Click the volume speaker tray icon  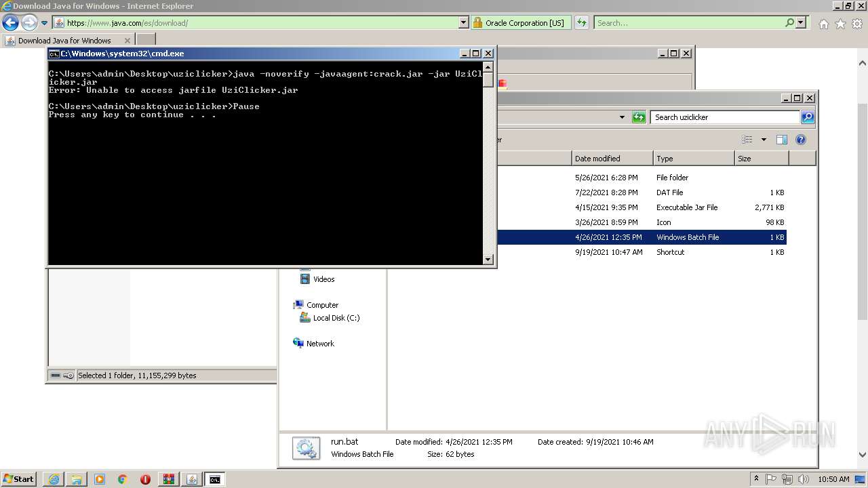[803, 479]
